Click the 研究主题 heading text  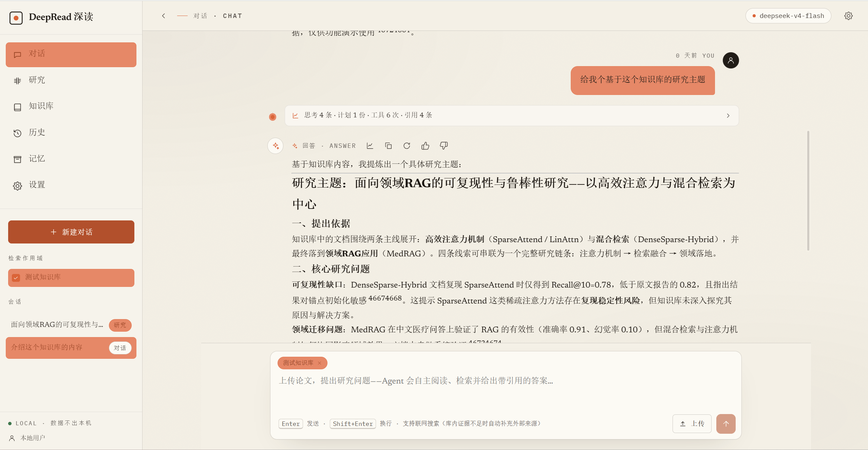tap(513, 193)
